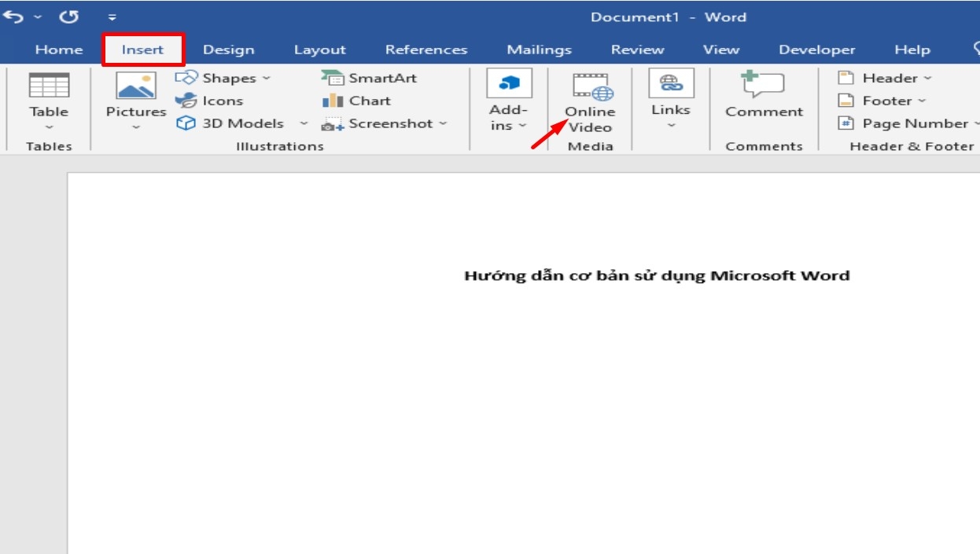Click the Redo icon in title bar

(69, 17)
